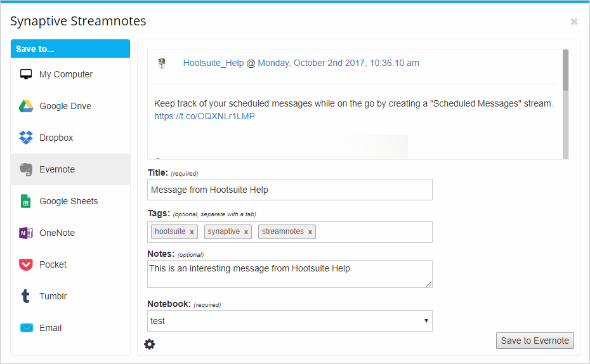Remove the synaptive tag
The width and height of the screenshot is (590, 364).
pyautogui.click(x=246, y=232)
